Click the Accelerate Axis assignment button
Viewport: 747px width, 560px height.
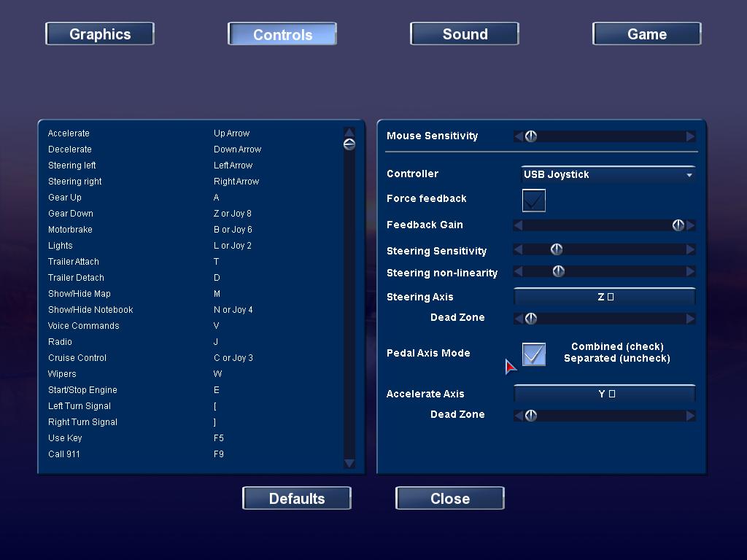[x=605, y=394]
